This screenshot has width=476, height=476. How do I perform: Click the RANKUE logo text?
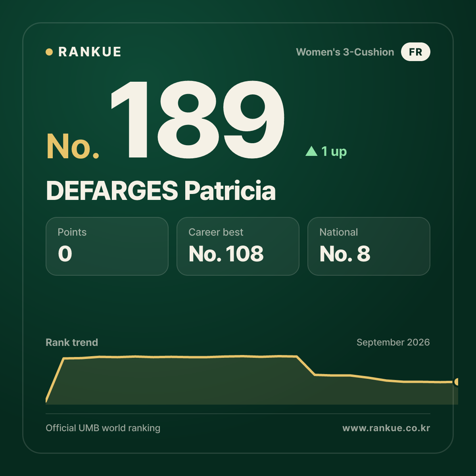(x=90, y=52)
